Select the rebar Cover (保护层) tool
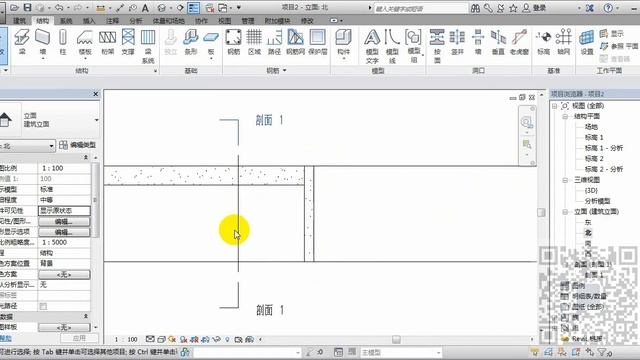The image size is (640, 360). click(318, 42)
